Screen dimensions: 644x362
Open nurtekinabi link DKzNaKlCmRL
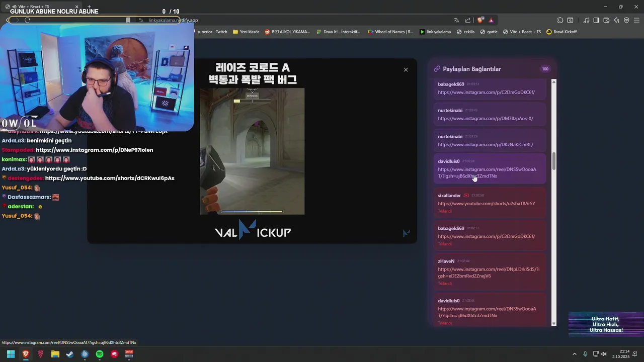486,145
